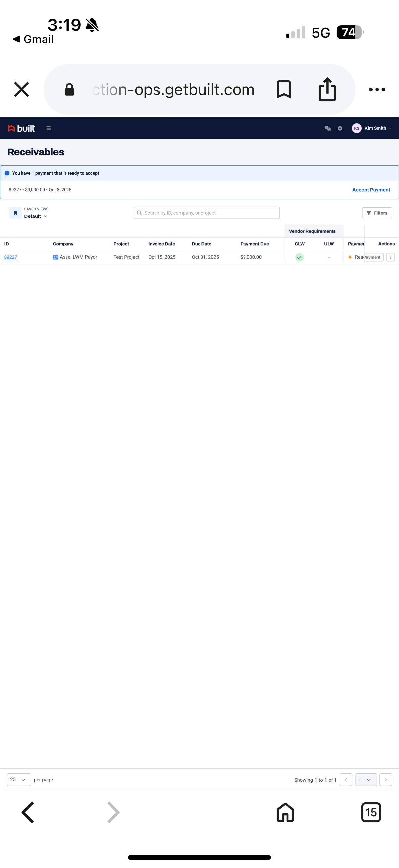
Task: Click the KS user avatar
Action: (356, 128)
